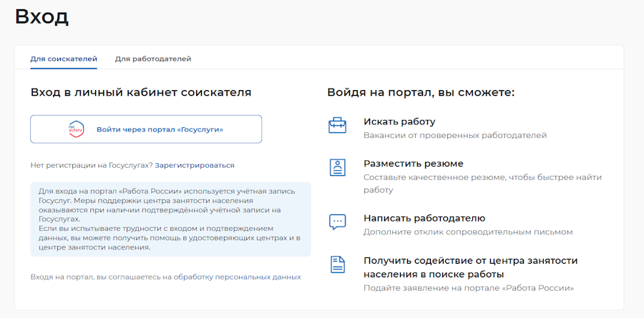644x318 pixels.
Task: Click the text Вакансии от проверенных работодателей
Action: (455, 135)
